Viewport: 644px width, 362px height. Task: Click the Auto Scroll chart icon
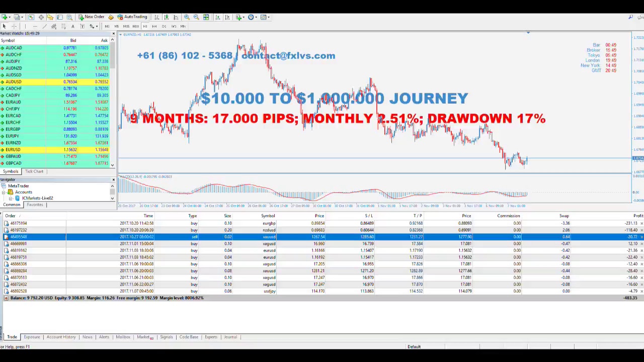pyautogui.click(x=218, y=17)
